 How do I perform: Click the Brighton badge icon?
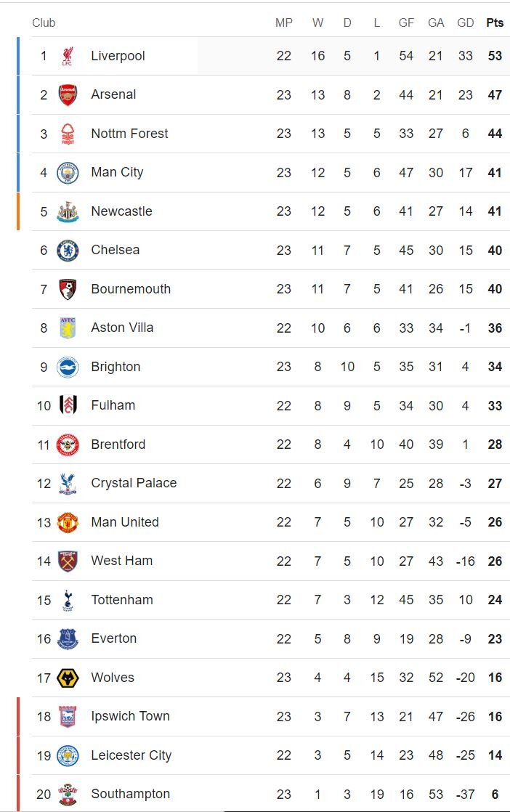pyautogui.click(x=68, y=367)
